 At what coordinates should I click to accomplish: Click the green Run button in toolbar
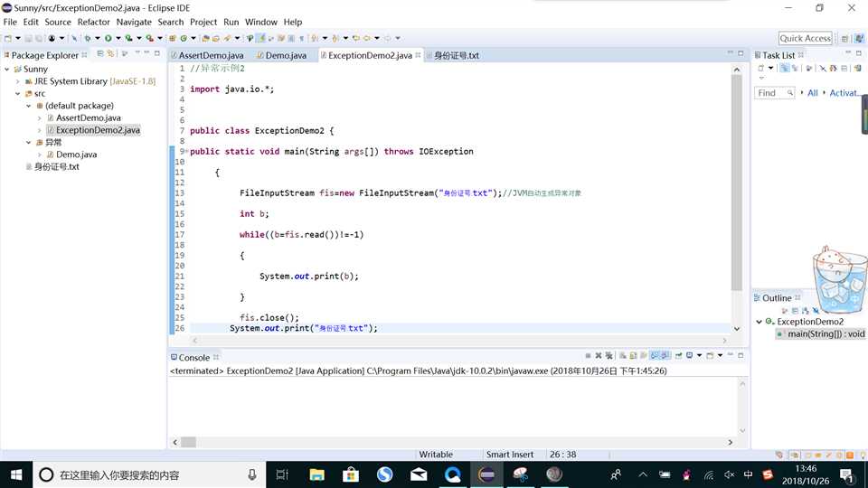(x=108, y=38)
